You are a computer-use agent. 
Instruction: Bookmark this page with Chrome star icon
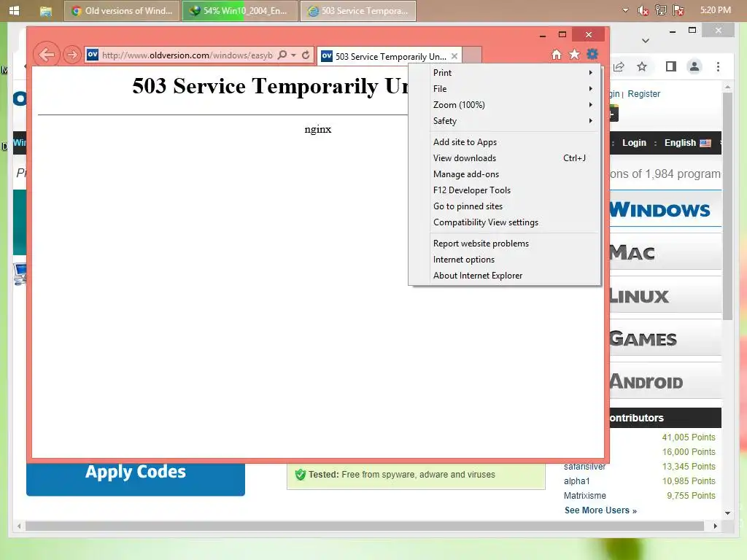[642, 66]
